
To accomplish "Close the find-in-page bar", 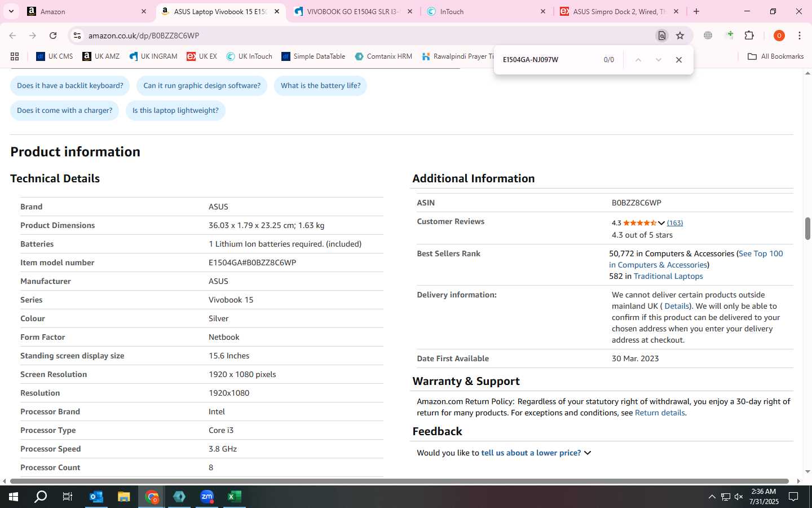I will point(679,60).
